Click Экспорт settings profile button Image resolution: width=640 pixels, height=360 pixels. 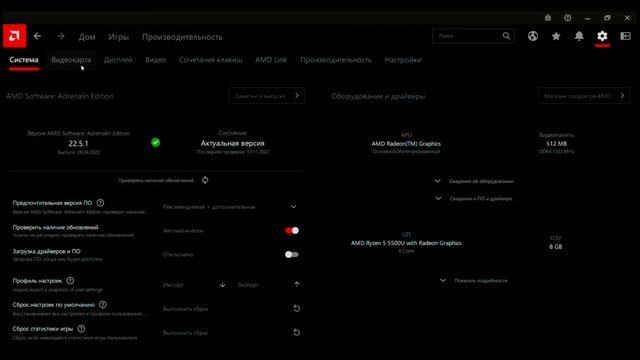(248, 285)
